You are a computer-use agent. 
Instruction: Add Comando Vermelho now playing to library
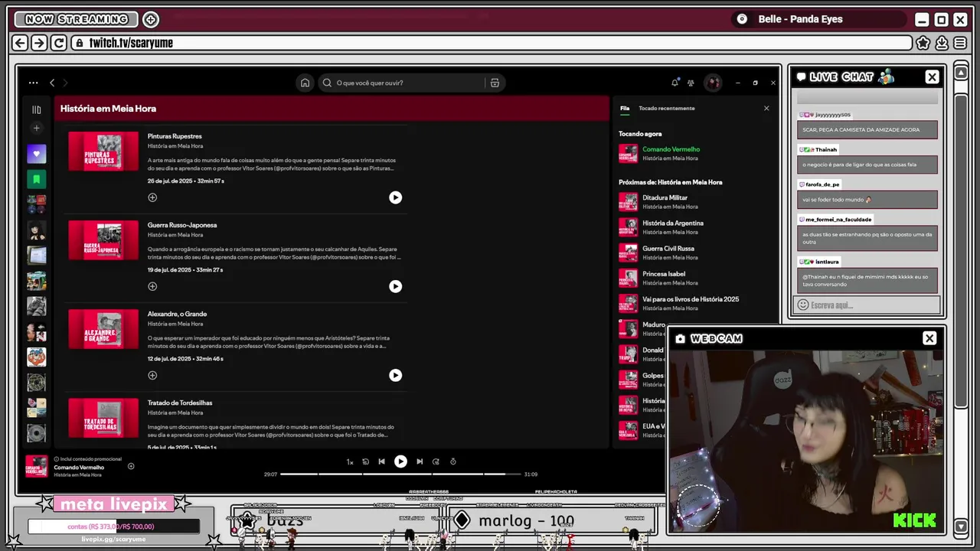click(131, 466)
